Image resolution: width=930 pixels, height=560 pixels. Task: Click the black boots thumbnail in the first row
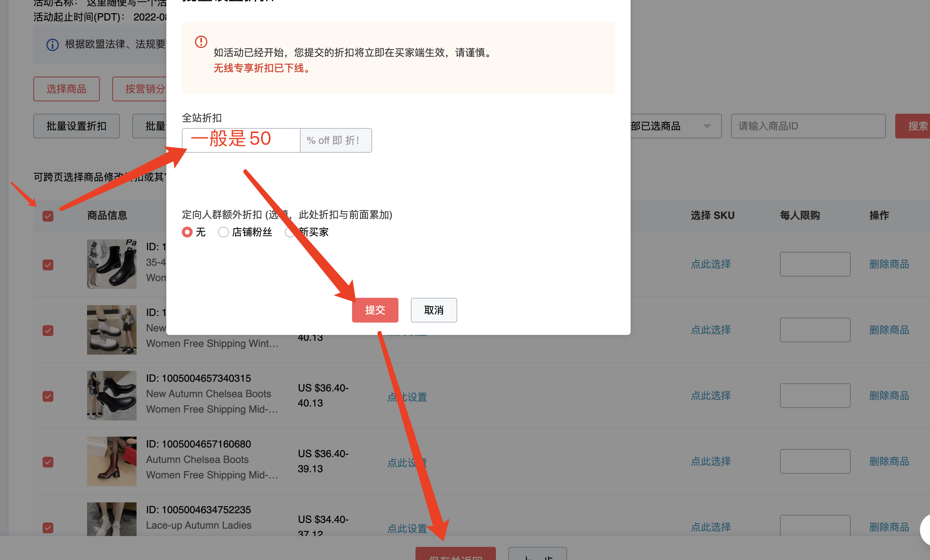pyautogui.click(x=111, y=264)
